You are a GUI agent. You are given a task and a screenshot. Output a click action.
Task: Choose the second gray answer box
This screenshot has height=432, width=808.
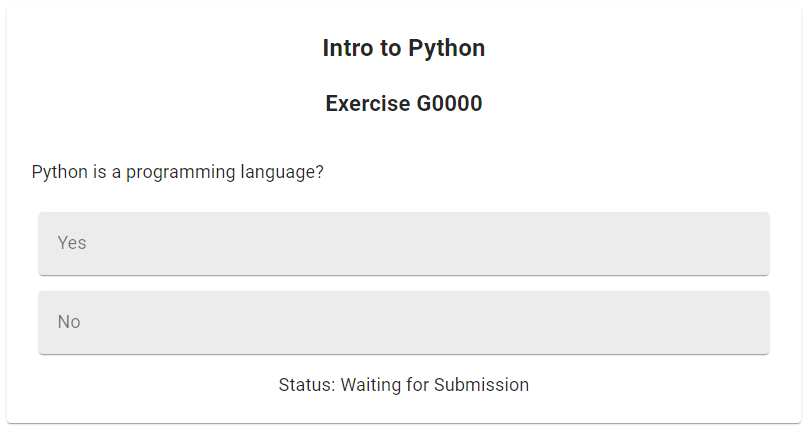tap(403, 322)
